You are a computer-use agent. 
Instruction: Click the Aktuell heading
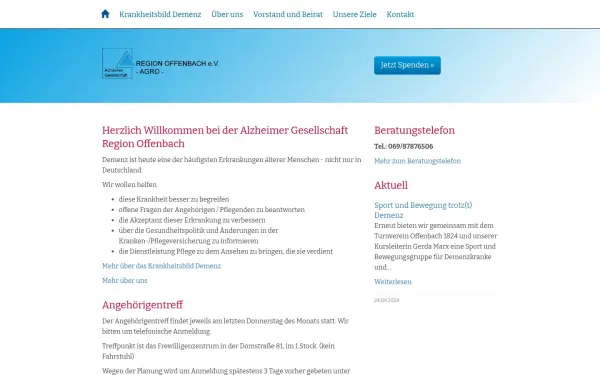391,185
